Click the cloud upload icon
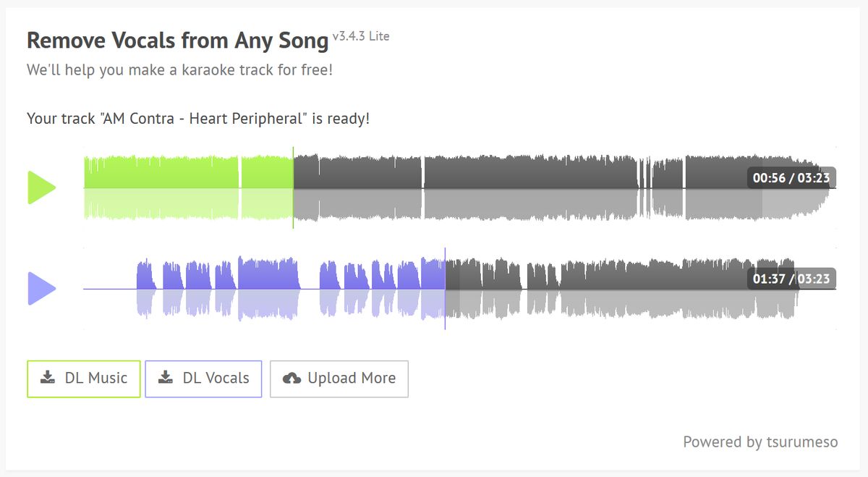This screenshot has height=477, width=868. (292, 378)
